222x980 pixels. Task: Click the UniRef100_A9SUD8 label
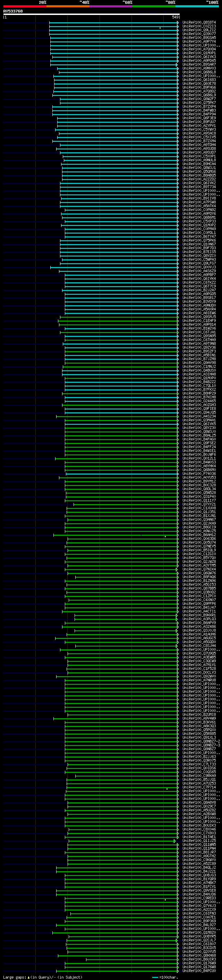[199, 149]
